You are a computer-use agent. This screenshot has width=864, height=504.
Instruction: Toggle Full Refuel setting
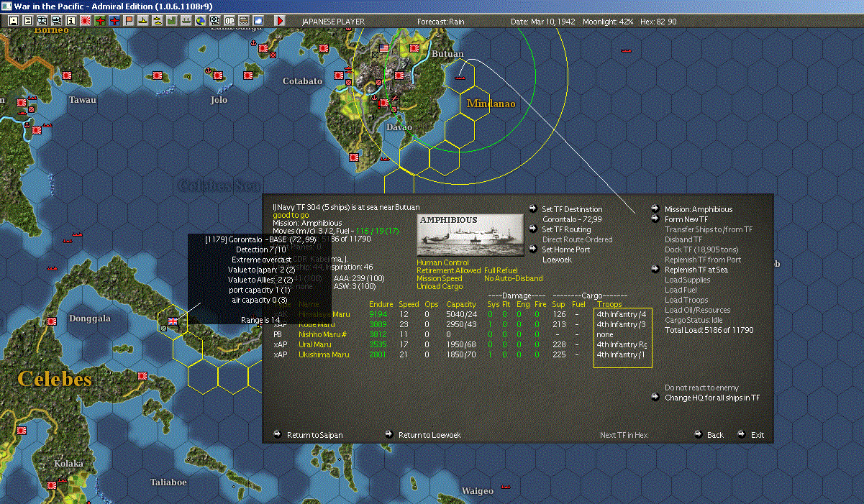point(501,271)
